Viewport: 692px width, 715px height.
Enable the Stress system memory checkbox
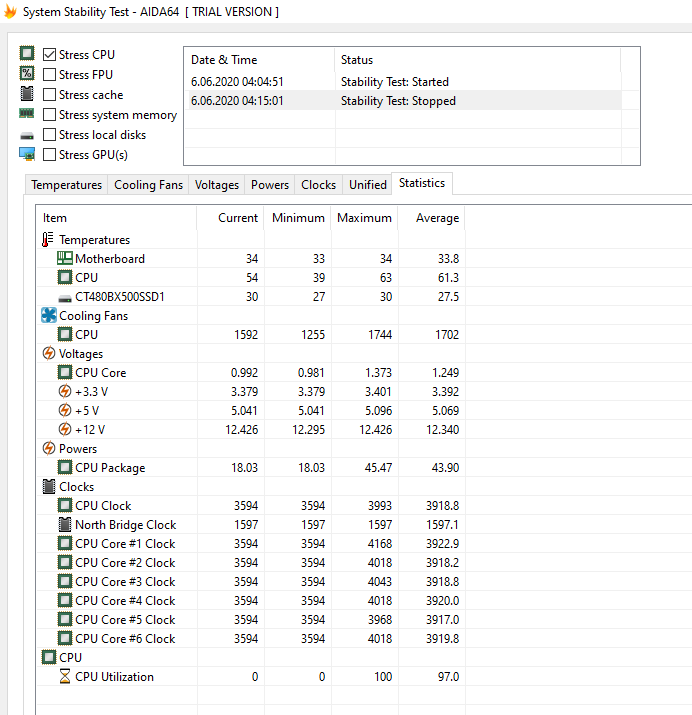(x=49, y=114)
